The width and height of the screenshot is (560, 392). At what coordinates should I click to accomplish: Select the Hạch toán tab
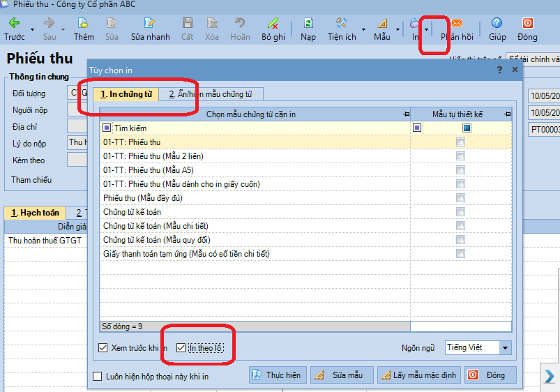click(x=34, y=213)
